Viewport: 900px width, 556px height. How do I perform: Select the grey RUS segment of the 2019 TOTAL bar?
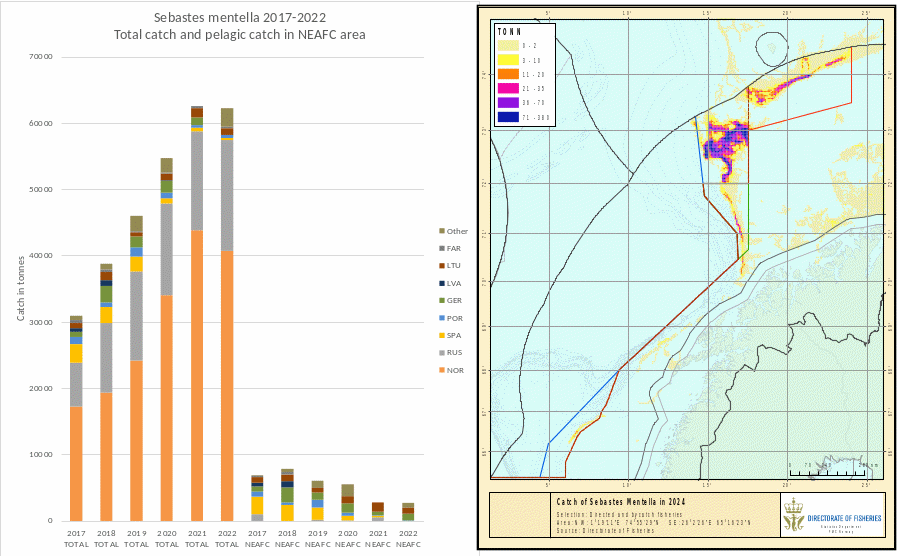click(137, 316)
